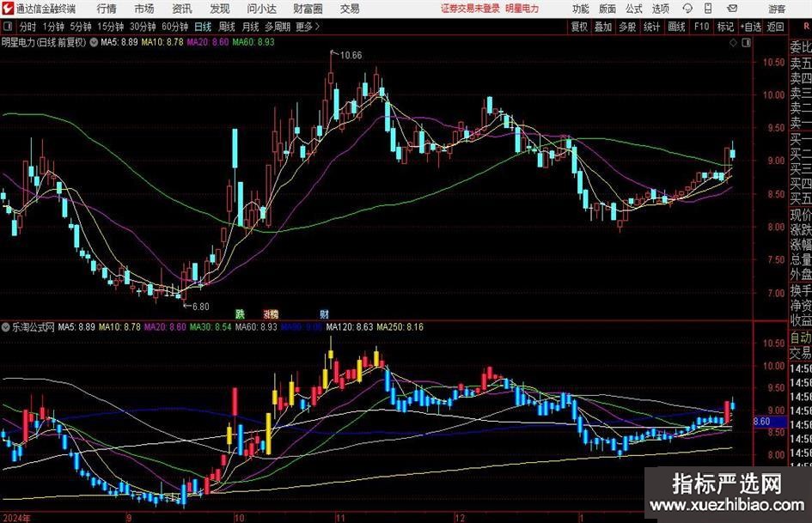This screenshot has width=812, height=523.
Task: Switch to the 1分钟 period tab
Action: coord(52,27)
